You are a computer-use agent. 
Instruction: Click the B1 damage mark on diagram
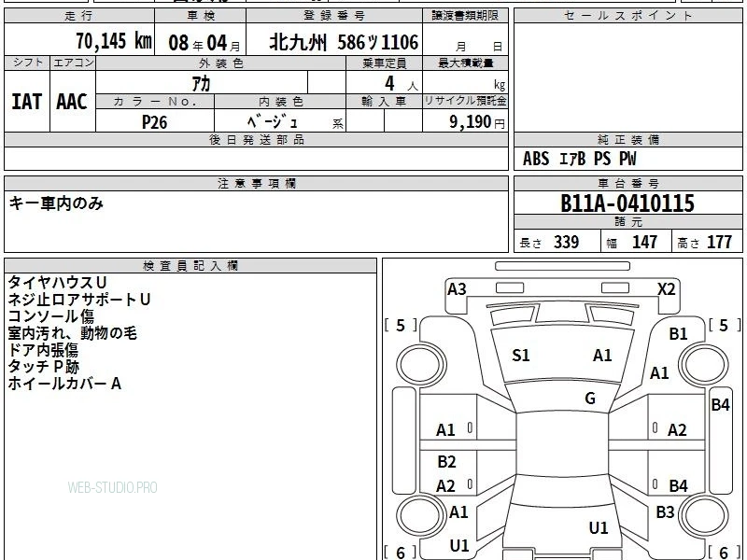click(678, 334)
